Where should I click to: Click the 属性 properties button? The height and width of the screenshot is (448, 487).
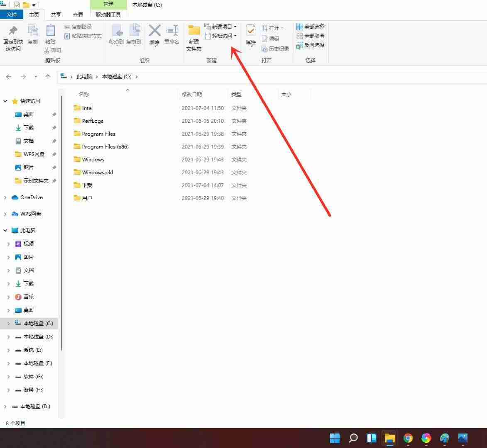click(250, 35)
